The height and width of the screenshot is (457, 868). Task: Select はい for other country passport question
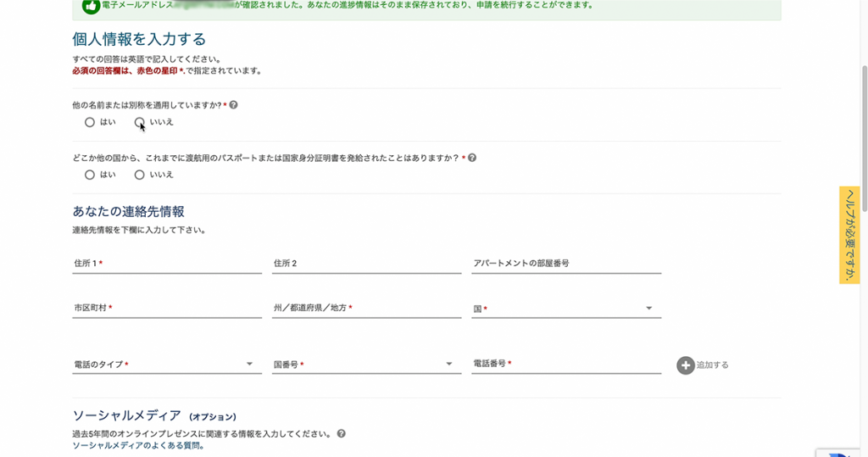click(x=90, y=175)
